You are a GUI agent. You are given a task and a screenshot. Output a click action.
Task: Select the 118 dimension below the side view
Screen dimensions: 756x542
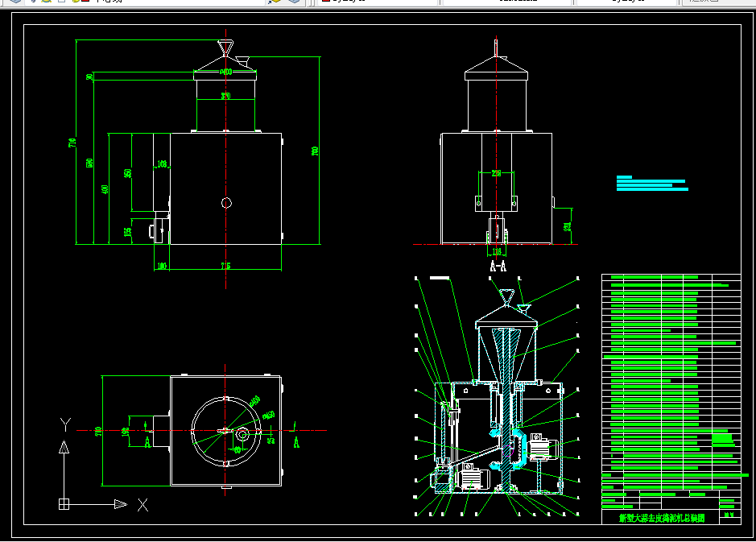click(497, 251)
